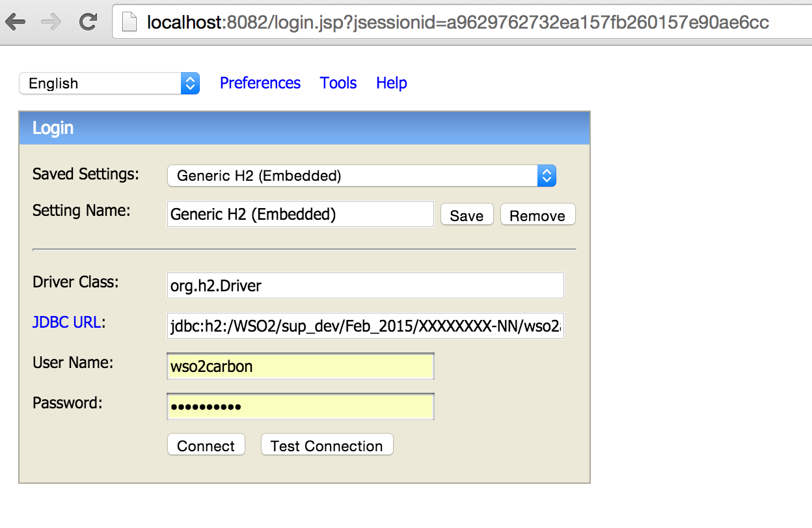This screenshot has height=528, width=812.
Task: Click into the JDBC URL field
Action: pyautogui.click(x=366, y=326)
